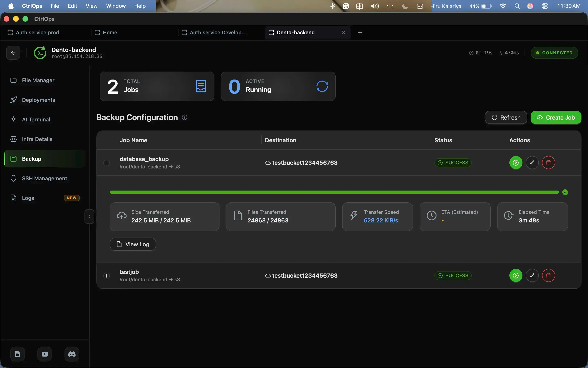This screenshot has width=588, height=368.
Task: Click the 0m 19s session timer
Action: pos(481,53)
